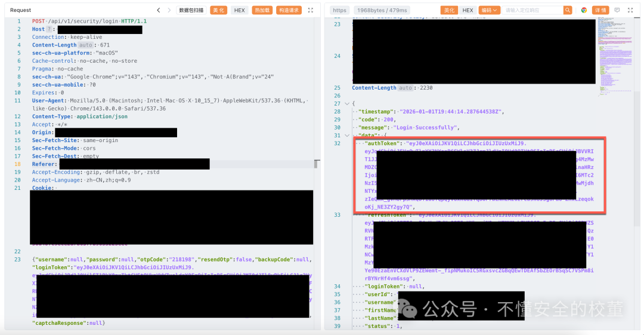Click the "Pragma: no-cache" line
Viewport: 644px width, 335px height.
point(57,69)
